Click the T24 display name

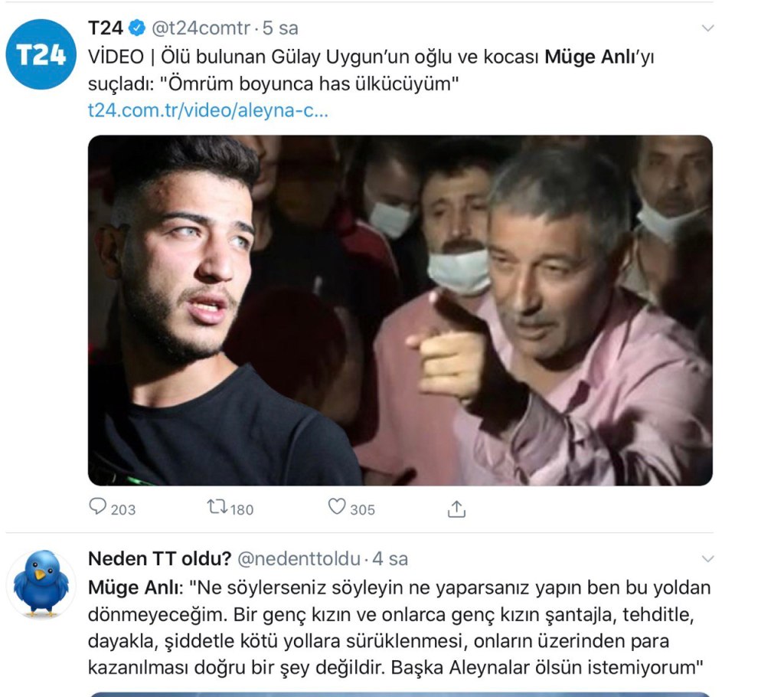tap(106, 28)
